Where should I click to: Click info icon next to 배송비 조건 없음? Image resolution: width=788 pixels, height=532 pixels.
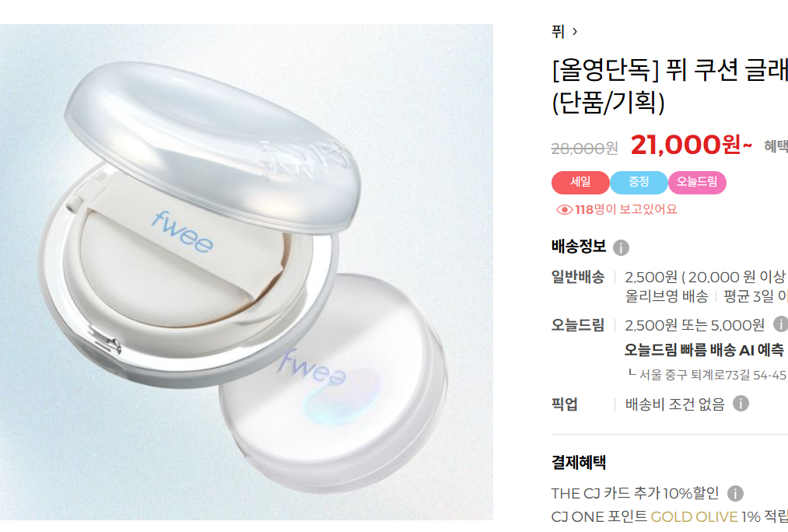click(741, 403)
